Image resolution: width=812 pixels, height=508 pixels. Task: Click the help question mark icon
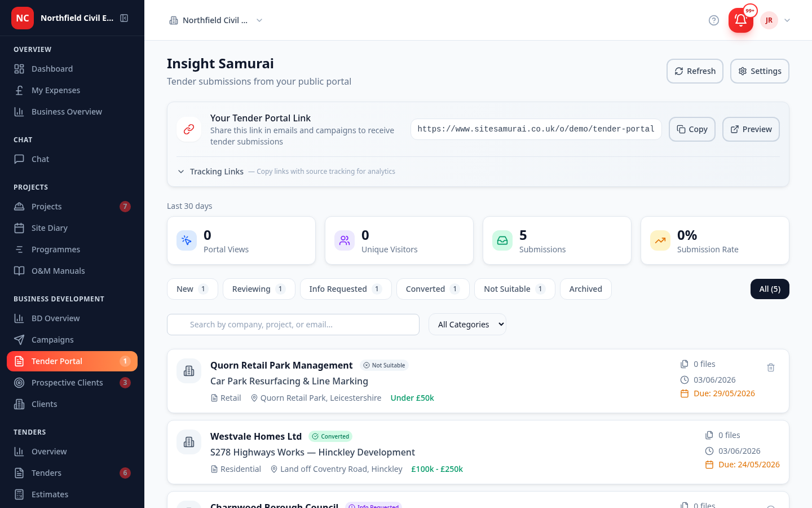pyautogui.click(x=714, y=20)
